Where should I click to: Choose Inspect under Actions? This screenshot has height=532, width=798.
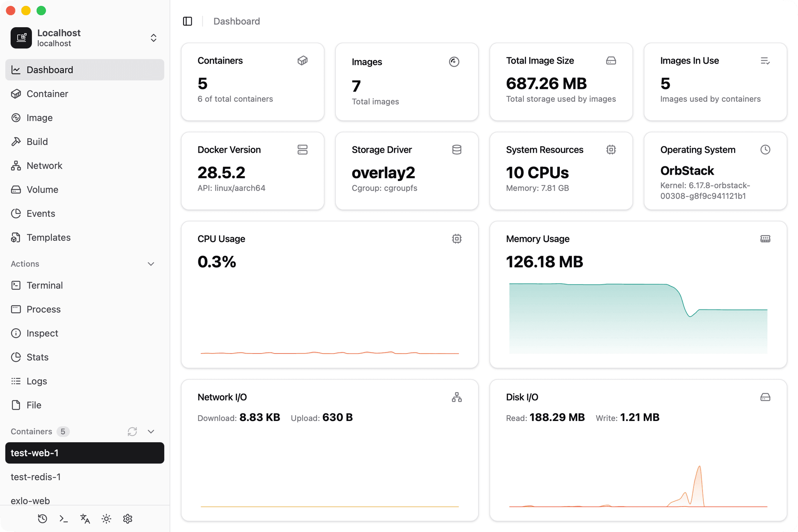(42, 333)
